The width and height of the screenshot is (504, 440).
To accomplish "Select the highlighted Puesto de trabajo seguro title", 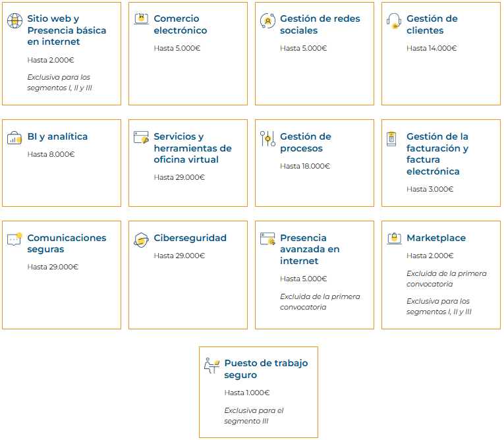I will click(x=266, y=369).
